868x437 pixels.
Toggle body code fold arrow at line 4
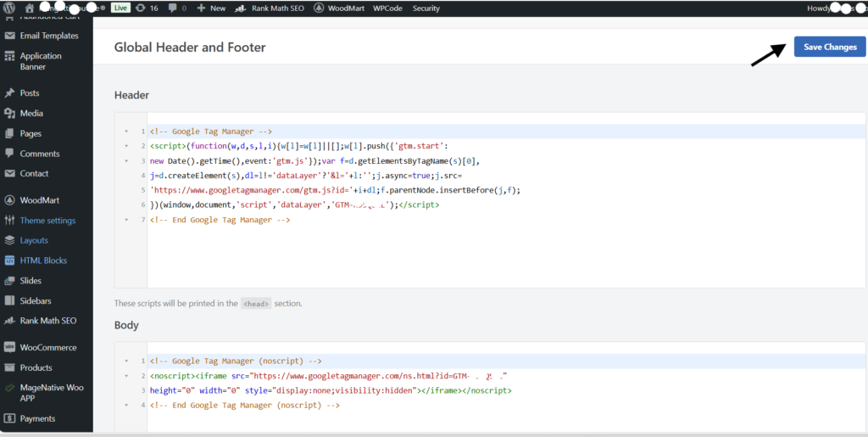(x=126, y=406)
